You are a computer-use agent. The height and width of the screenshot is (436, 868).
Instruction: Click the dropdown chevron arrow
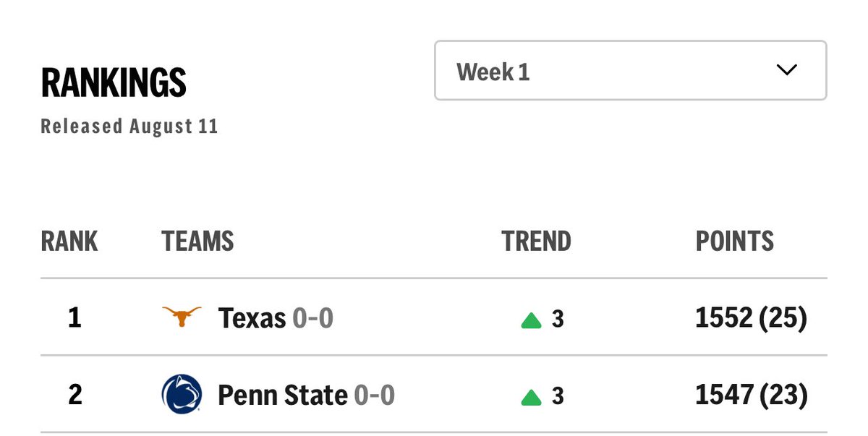click(x=786, y=70)
